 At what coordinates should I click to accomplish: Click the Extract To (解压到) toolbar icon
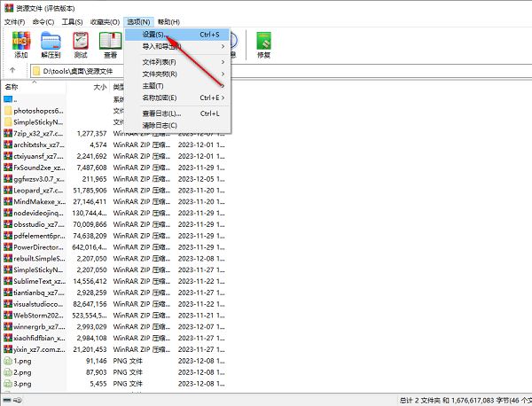51,41
